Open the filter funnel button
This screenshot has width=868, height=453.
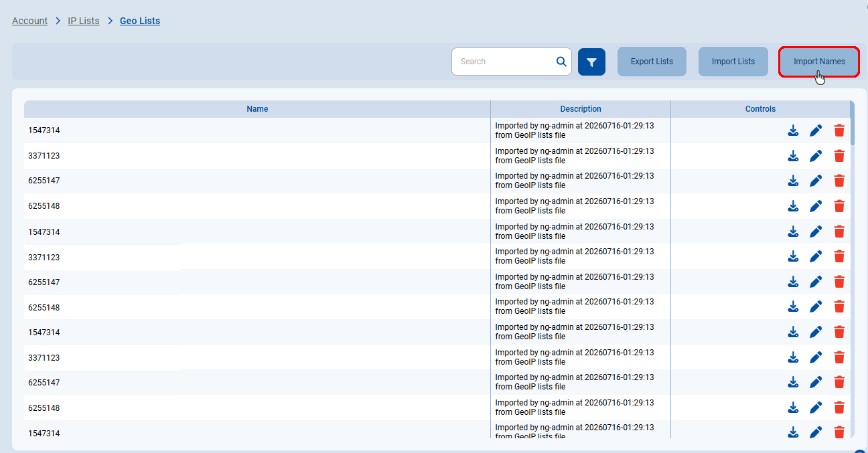591,62
